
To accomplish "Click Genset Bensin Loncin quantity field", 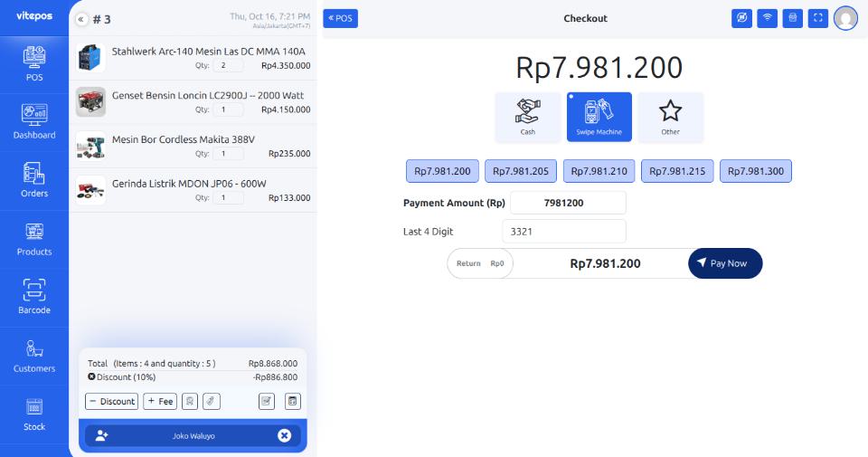I will click(x=228, y=109).
